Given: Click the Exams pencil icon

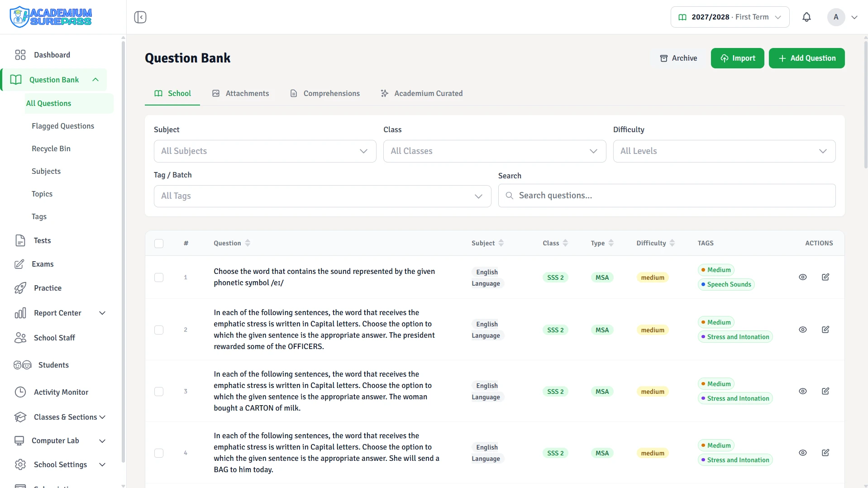Looking at the screenshot, I should [19, 264].
